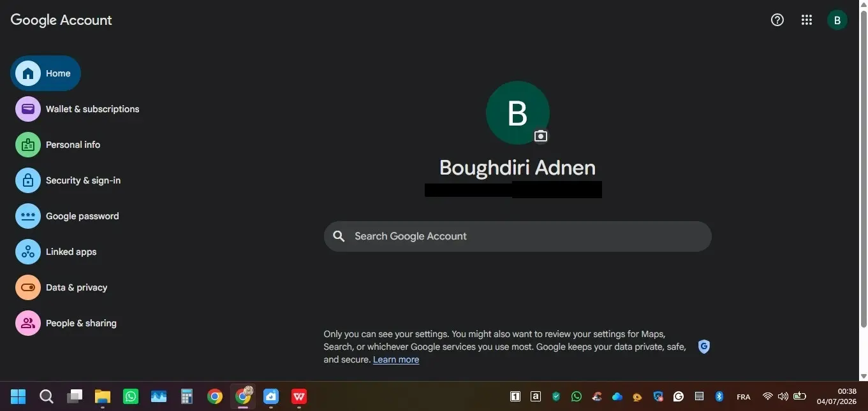Click the scrollbar down arrow

click(864, 377)
